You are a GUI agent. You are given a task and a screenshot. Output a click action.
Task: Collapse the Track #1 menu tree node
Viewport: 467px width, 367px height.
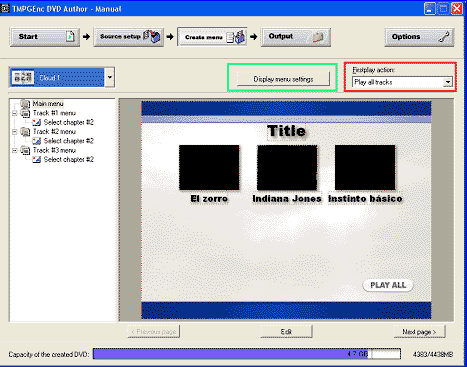tap(15, 113)
